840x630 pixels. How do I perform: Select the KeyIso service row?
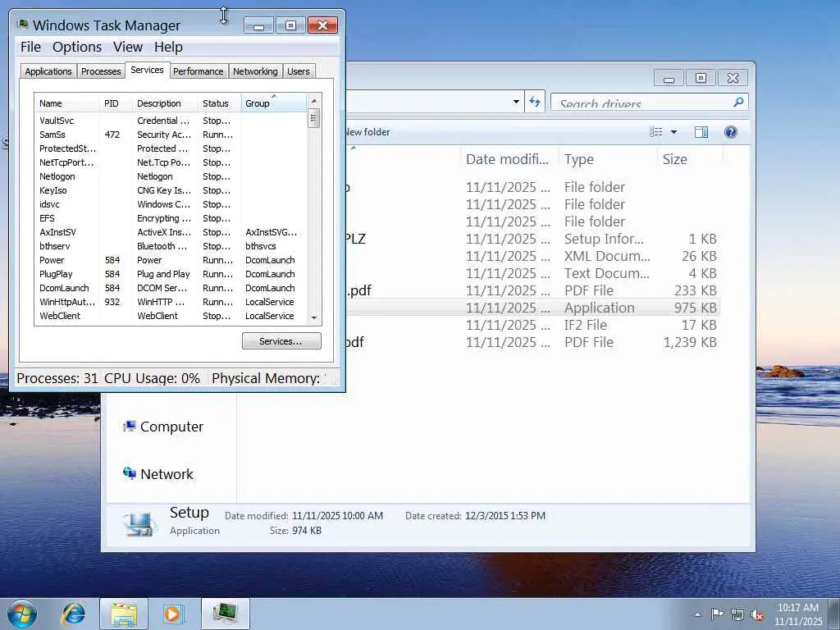[171, 190]
